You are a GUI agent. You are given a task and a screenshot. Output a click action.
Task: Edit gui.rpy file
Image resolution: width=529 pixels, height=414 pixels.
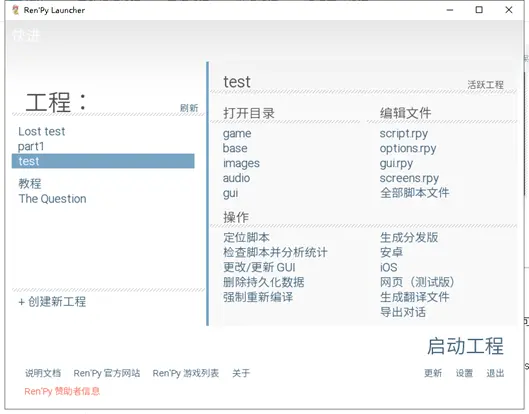[396, 164]
